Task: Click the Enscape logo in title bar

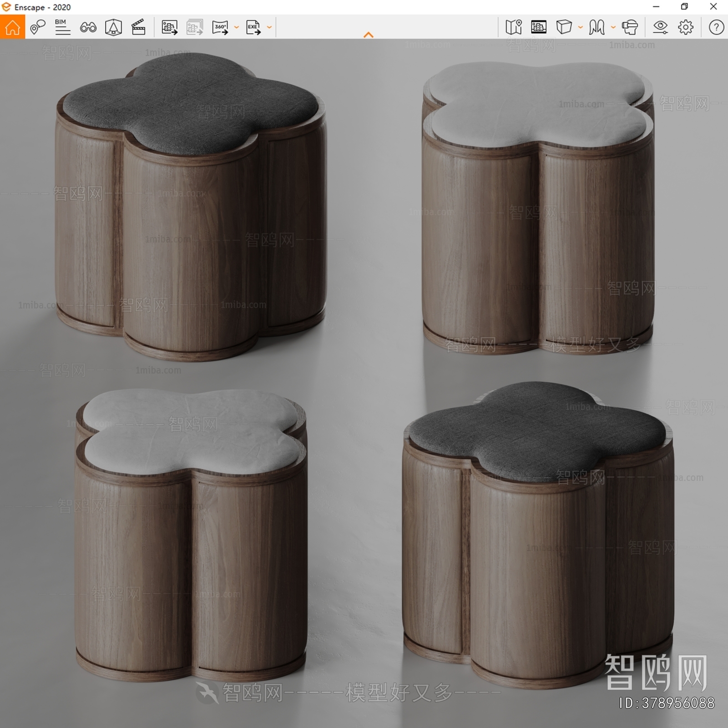Action: [6, 7]
